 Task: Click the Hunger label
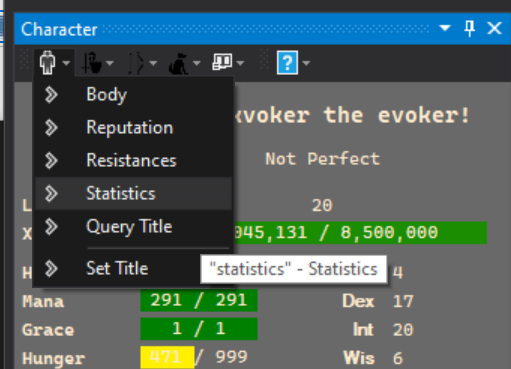click(53, 359)
